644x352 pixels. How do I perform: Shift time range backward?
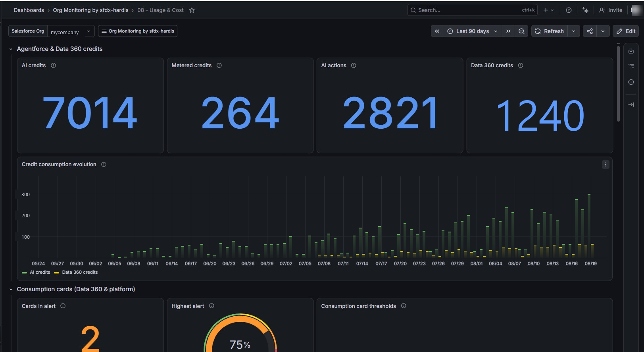437,31
